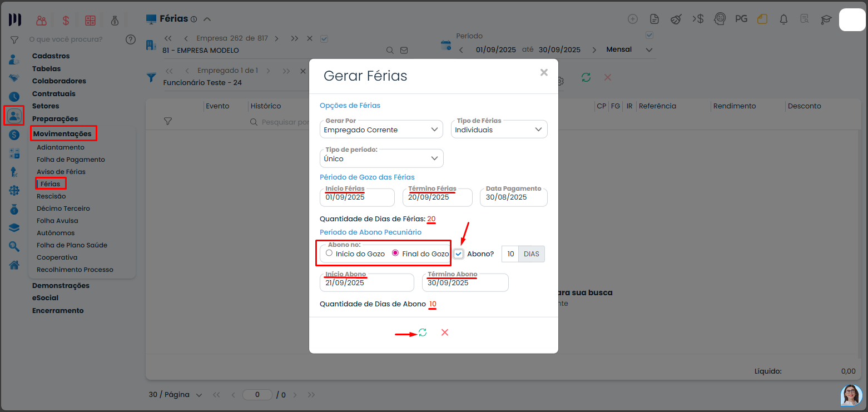Screen dimensions: 868x412
Task: Click the red dollar sign icon
Action: coord(66,20)
